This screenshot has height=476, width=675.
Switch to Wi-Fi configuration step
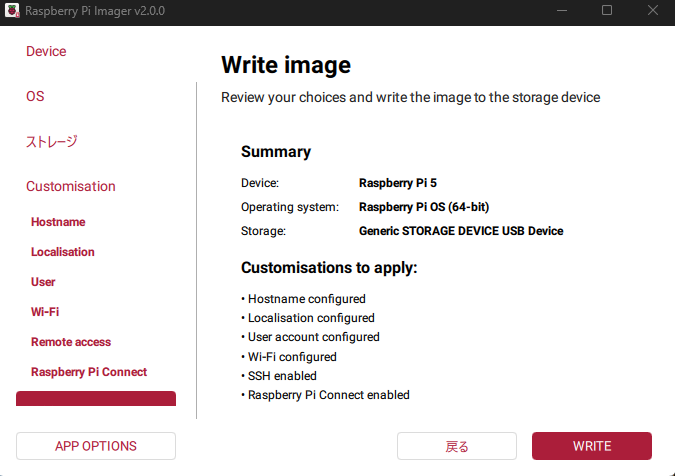point(45,312)
